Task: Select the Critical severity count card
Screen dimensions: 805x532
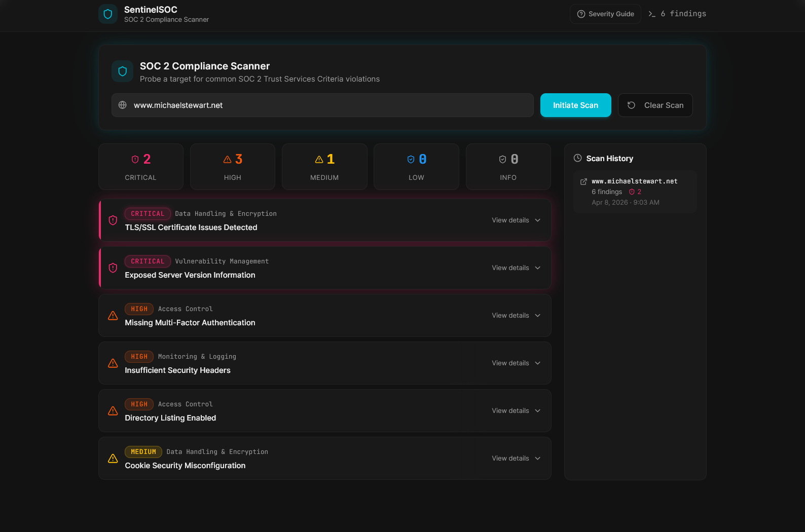Action: click(x=141, y=167)
